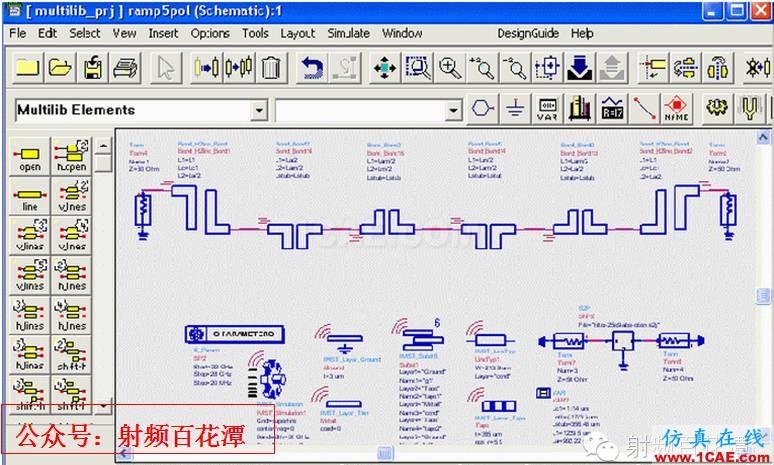The image size is (774, 465).
Task: Select the S-PARAMETERS simulation controller block
Action: click(234, 334)
